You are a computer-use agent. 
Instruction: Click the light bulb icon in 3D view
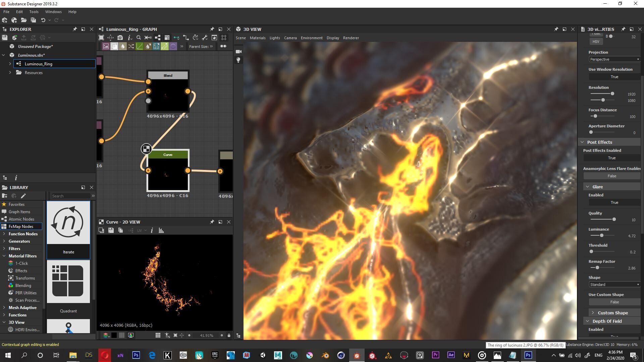tap(238, 60)
